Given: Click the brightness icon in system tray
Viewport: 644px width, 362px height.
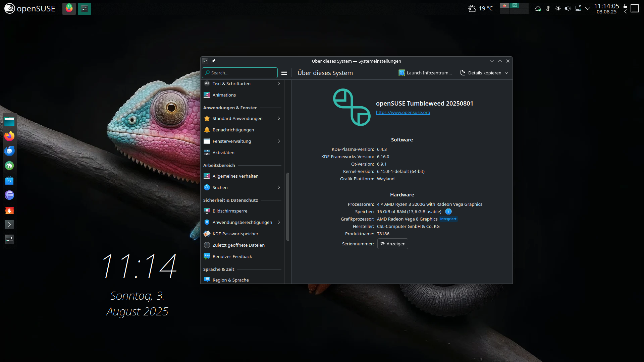Looking at the screenshot, I should coord(558,8).
